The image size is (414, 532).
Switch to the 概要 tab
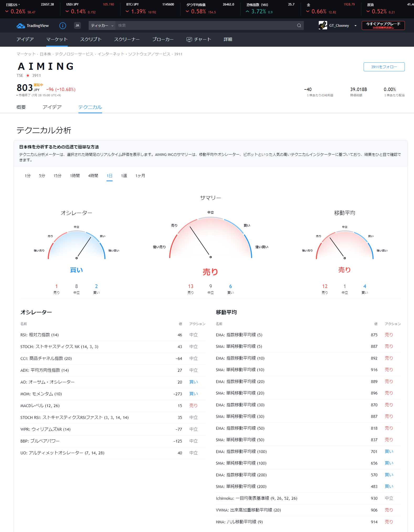(21, 107)
